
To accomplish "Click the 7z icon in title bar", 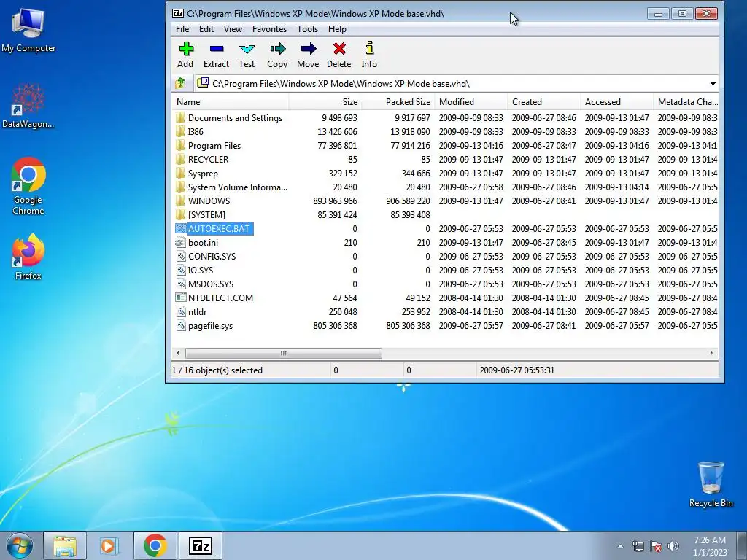I will 178,13.
